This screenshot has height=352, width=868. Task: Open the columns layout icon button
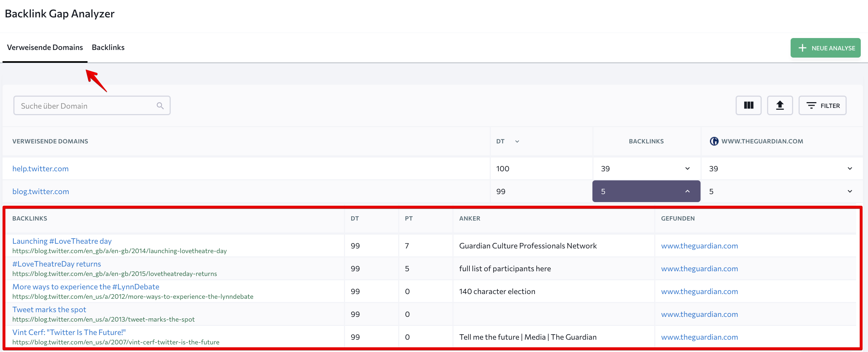click(x=748, y=105)
